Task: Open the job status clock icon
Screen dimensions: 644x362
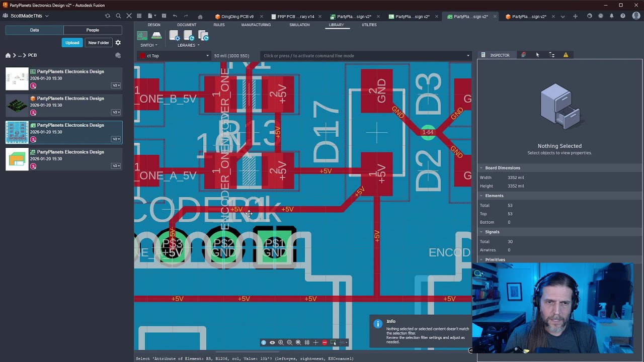Action: 601,16
